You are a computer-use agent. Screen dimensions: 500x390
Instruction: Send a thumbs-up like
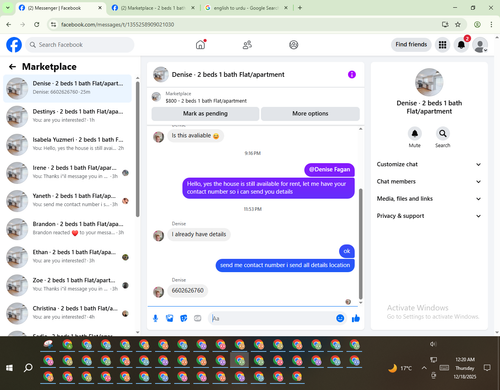point(356,318)
